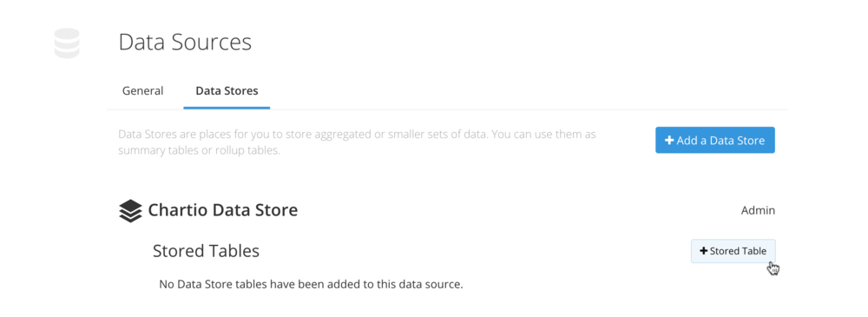The height and width of the screenshot is (317, 868).
Task: Click the 'summary tables or rollup tables' text
Action: coord(200,151)
